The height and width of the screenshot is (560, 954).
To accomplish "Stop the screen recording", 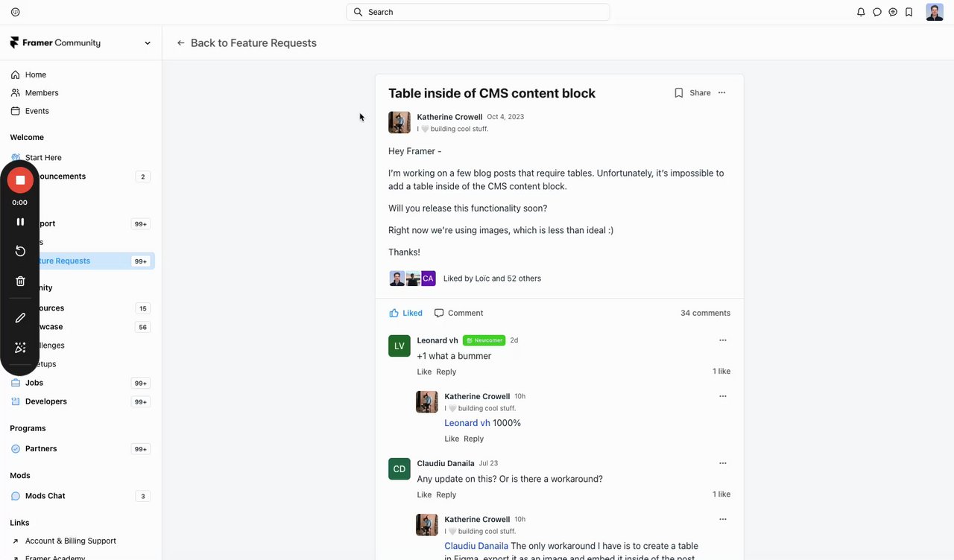I will [x=20, y=180].
